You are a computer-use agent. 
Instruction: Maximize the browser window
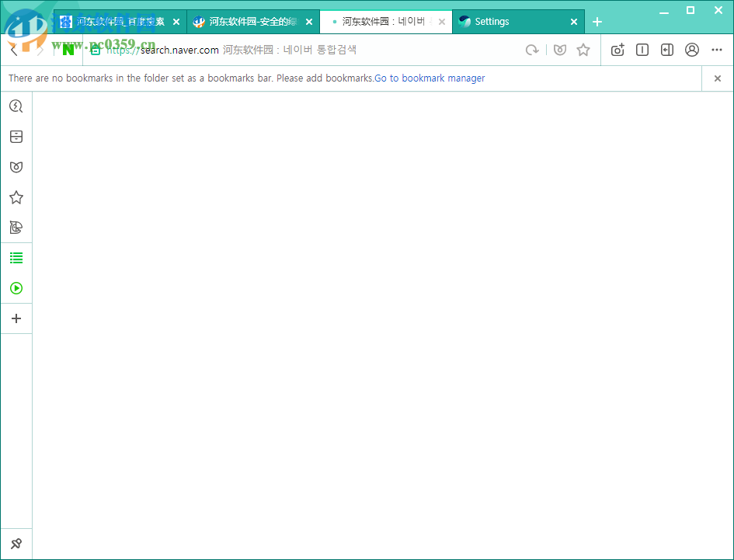(691, 10)
